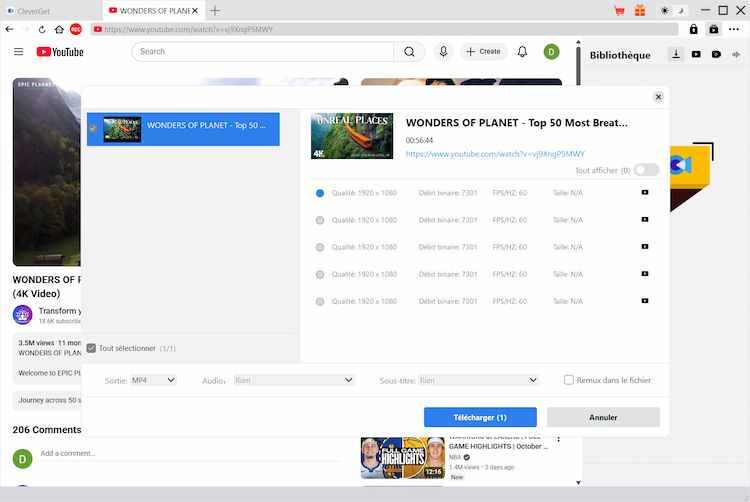Click the red REC record icon
This screenshot has height=502, width=750.
point(76,30)
